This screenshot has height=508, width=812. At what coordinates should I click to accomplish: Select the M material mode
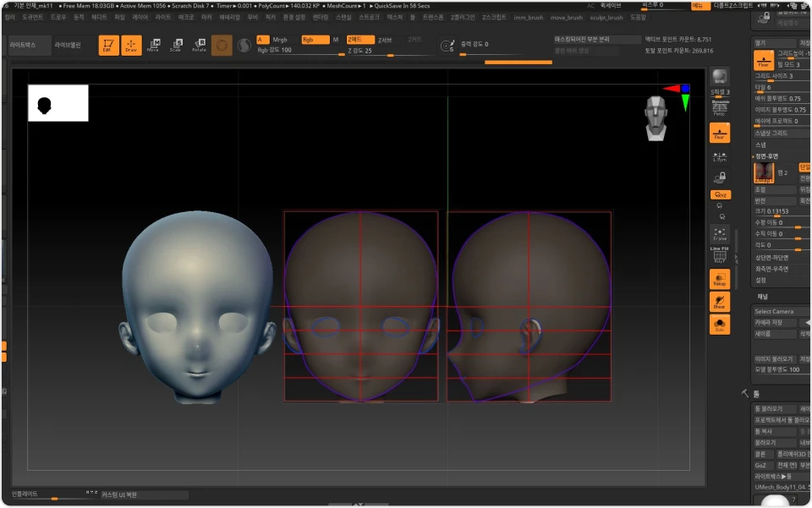(x=336, y=40)
